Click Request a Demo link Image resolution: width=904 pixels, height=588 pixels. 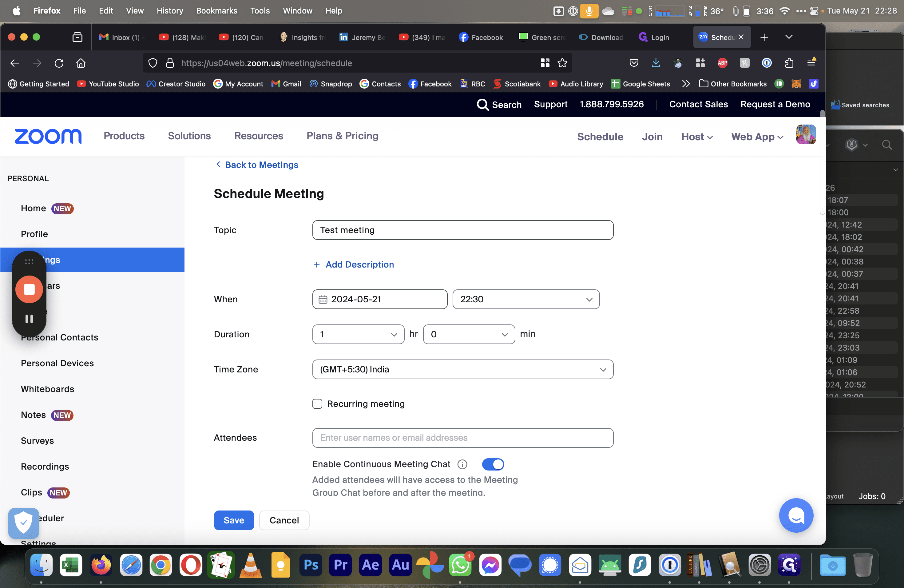click(x=775, y=105)
